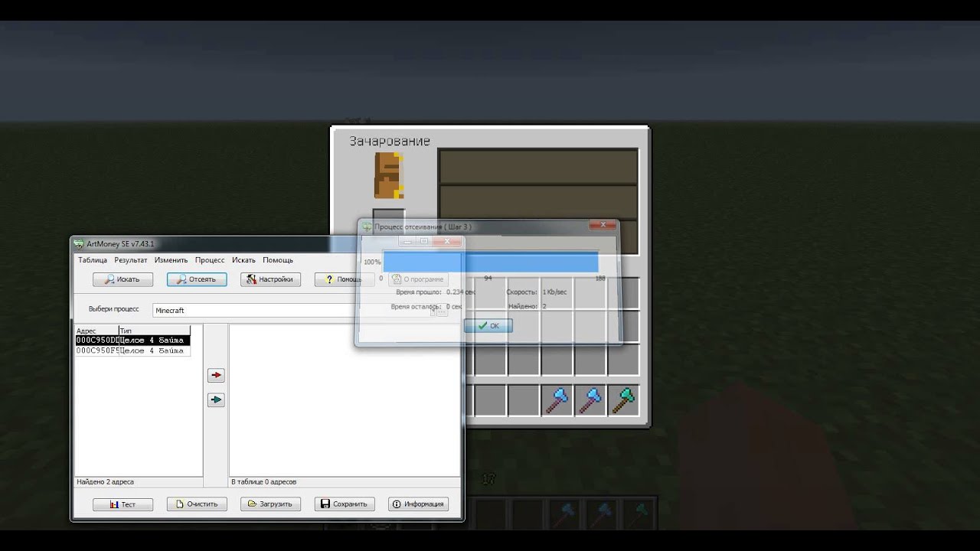Select the first diamond axe in the inventory hotbar
This screenshot has width=980, height=551.
[x=557, y=401]
